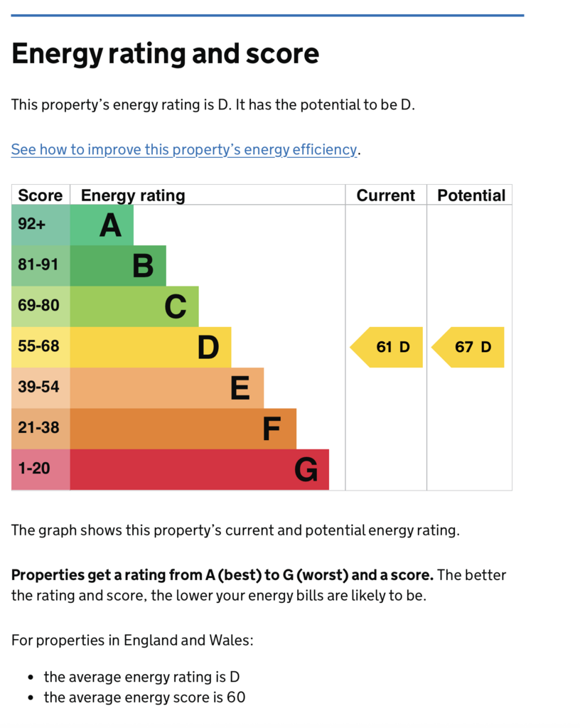Click the dark orange F rating bar
This screenshot has width=580, height=728.
183,428
